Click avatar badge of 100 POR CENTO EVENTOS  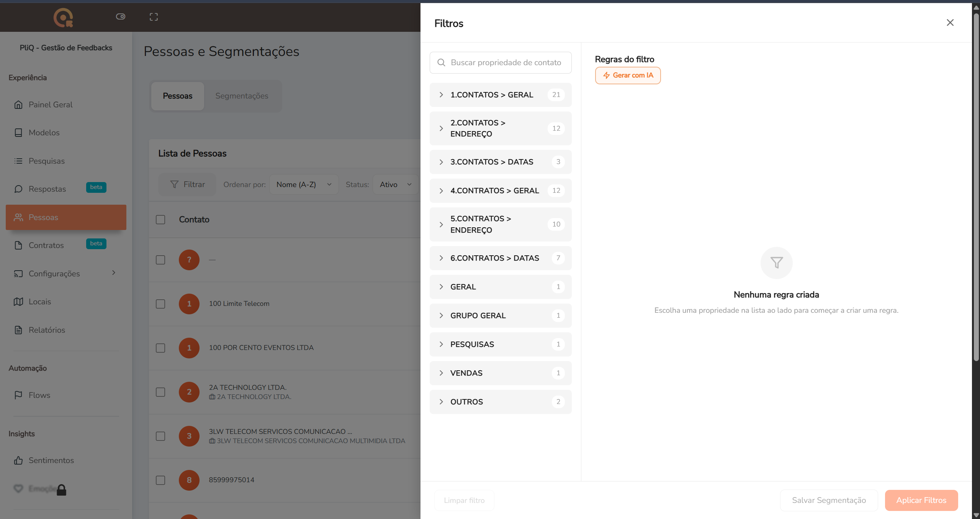(x=189, y=348)
